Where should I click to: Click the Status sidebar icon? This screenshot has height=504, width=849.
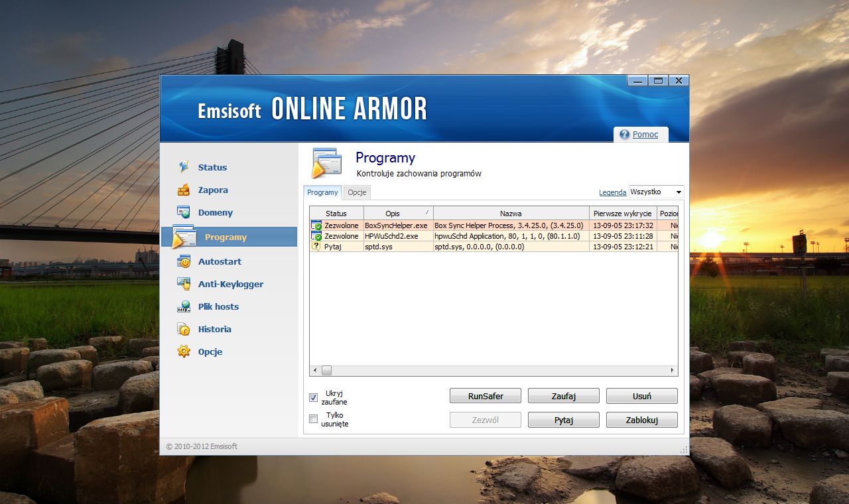point(184,167)
